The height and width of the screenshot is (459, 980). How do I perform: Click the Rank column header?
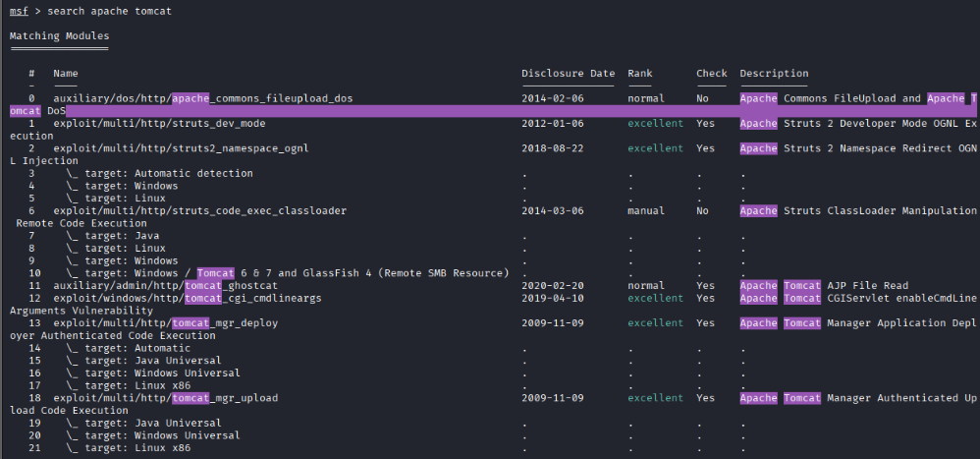click(640, 73)
